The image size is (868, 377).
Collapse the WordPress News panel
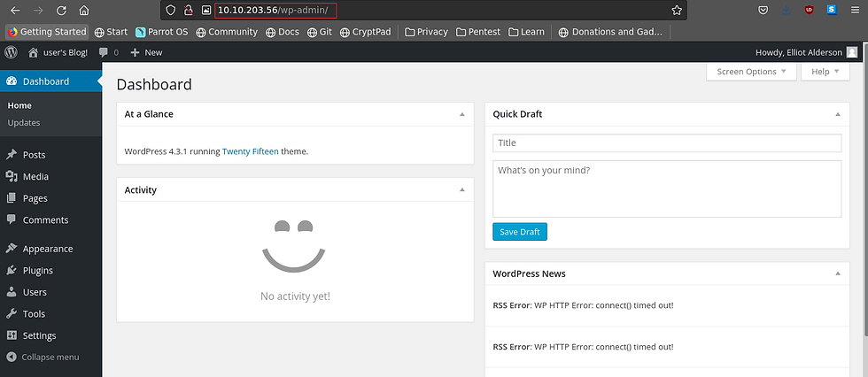(838, 273)
